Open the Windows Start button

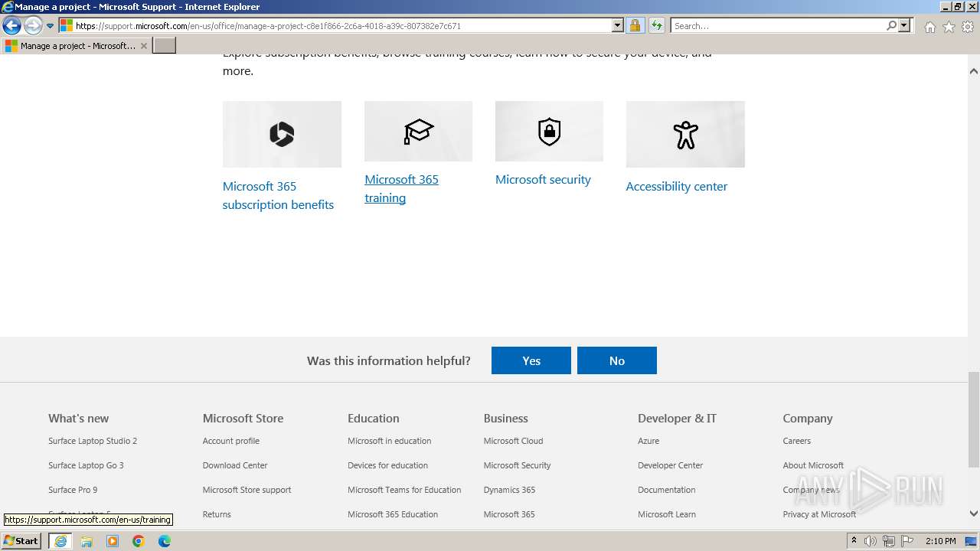click(x=21, y=540)
